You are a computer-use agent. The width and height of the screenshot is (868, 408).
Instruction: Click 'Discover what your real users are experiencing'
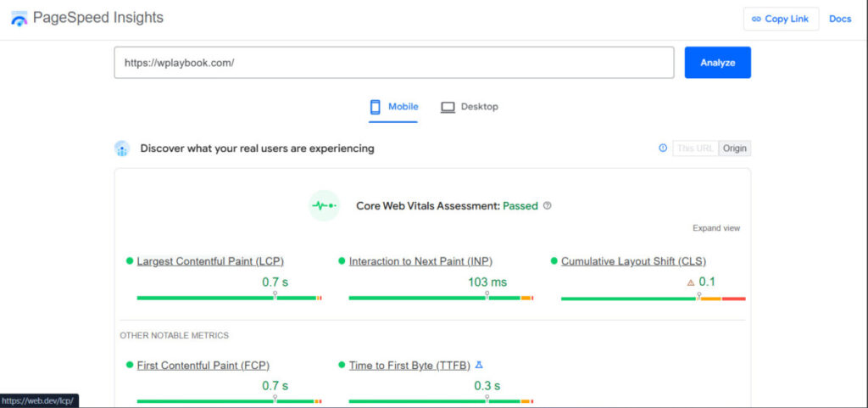(258, 148)
